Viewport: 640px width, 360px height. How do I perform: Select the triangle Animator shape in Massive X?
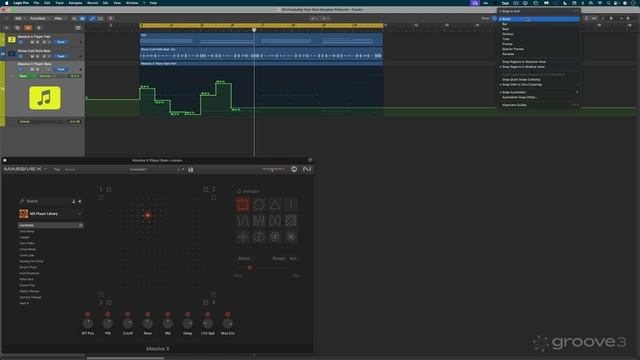pyautogui.click(x=275, y=204)
